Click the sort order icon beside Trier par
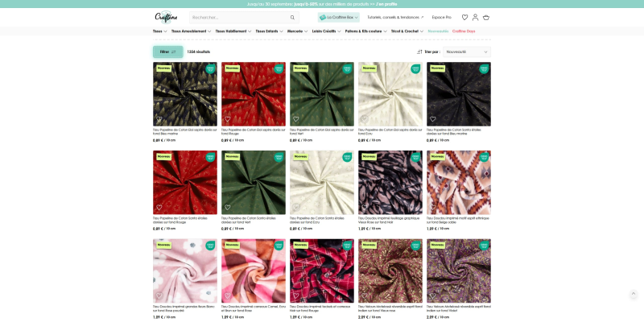The height and width of the screenshot is (322, 644). 419,52
